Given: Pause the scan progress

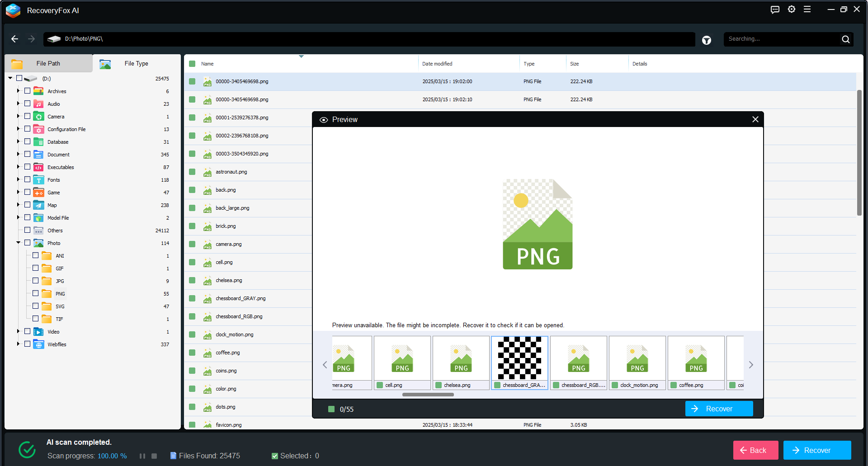Looking at the screenshot, I should point(142,456).
